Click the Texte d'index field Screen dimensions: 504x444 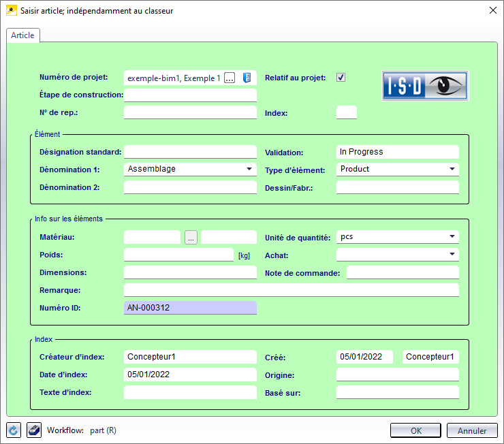point(190,392)
